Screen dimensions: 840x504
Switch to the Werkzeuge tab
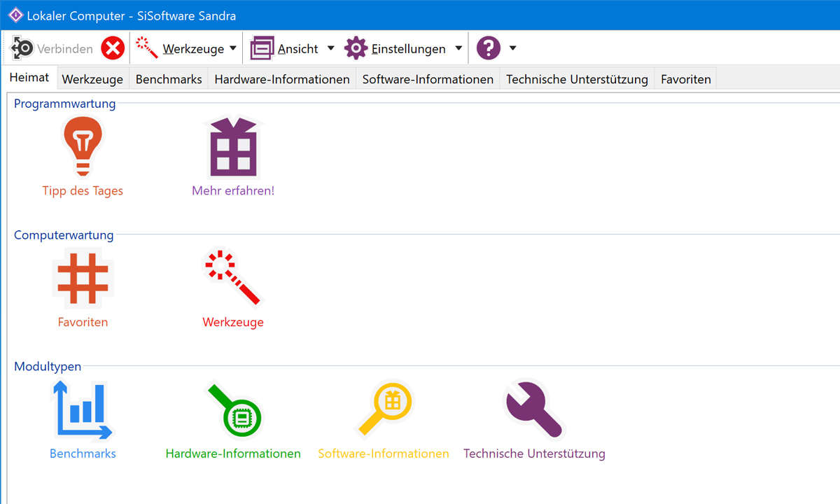tap(92, 79)
